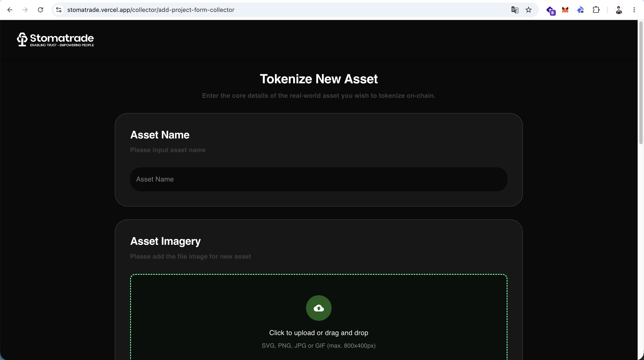Click the 'SVG, PNG, JPG or GIF' format note
Image resolution: width=644 pixels, height=360 pixels.
(319, 346)
